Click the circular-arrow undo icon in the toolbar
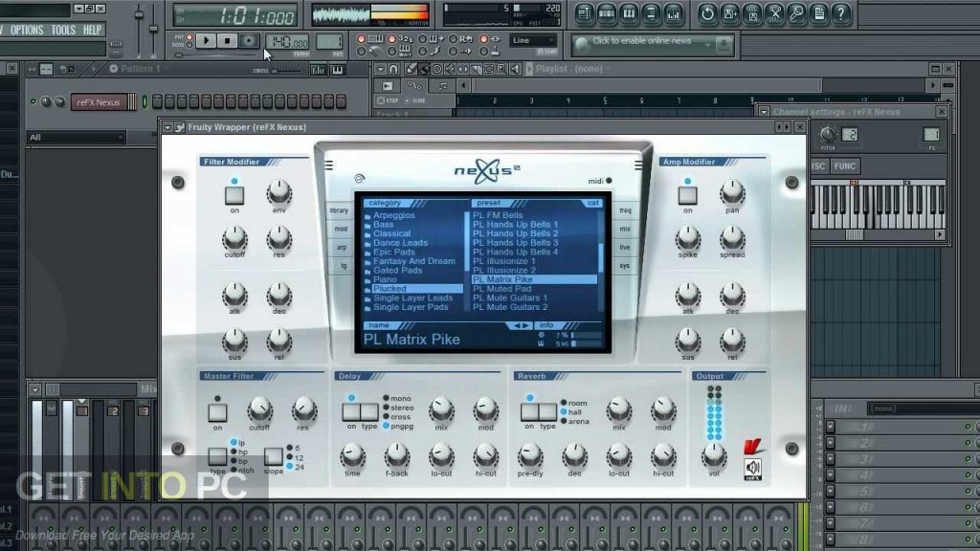The image size is (980, 551). point(707,13)
